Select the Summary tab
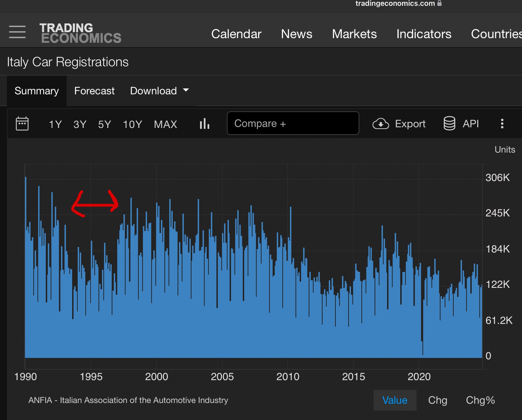This screenshot has height=420, width=522. 37,91
